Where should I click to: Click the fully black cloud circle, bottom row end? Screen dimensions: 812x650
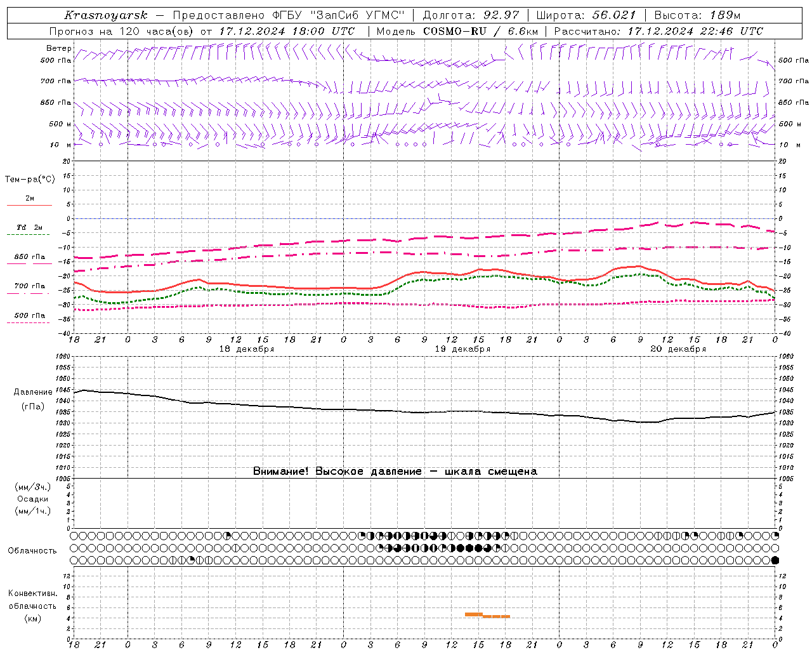click(775, 560)
